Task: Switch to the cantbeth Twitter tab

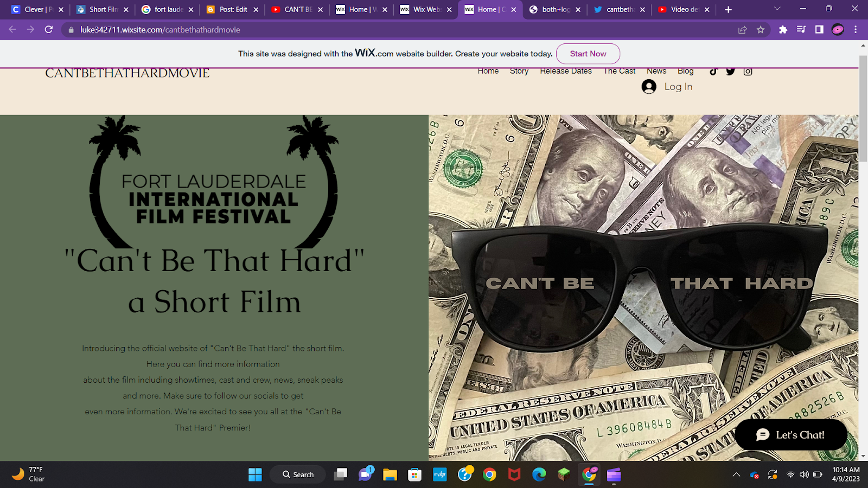Action: click(x=619, y=9)
